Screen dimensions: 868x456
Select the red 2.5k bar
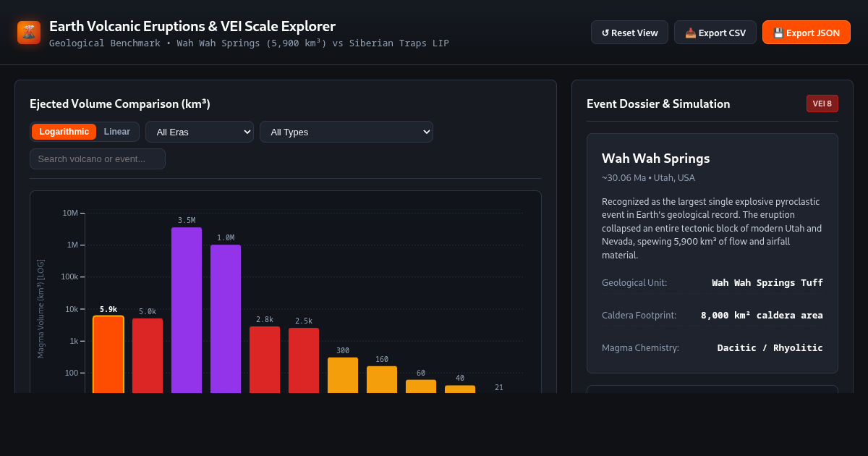coord(304,360)
